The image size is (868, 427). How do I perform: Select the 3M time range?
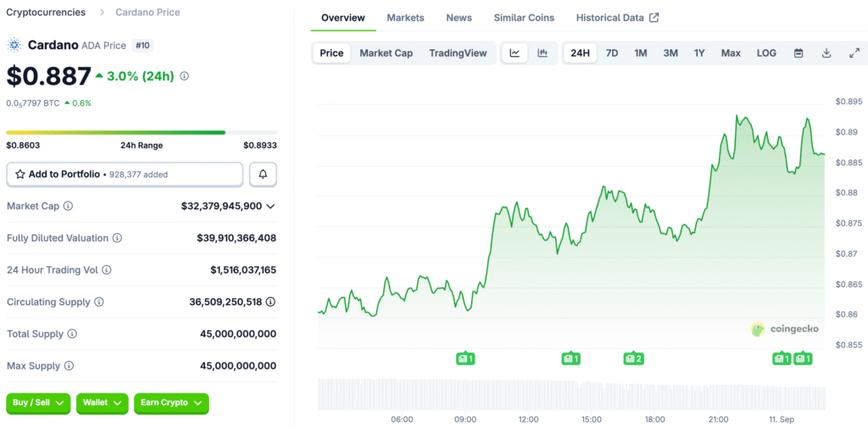pos(670,53)
